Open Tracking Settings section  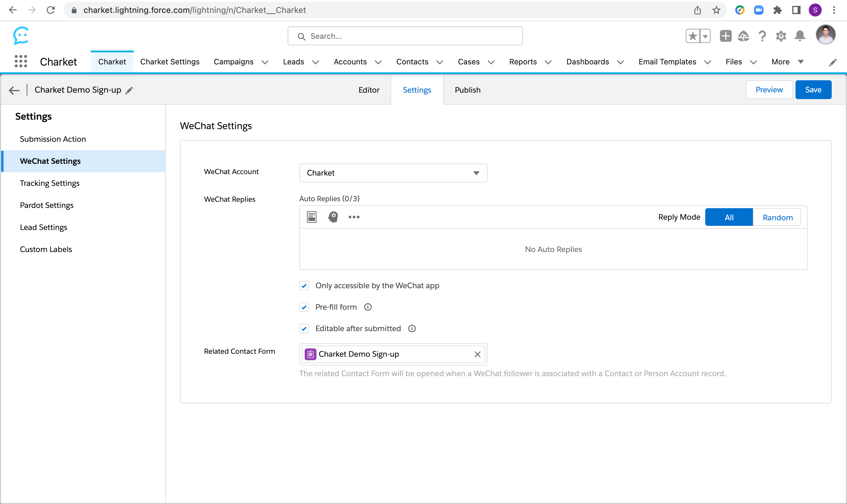pyautogui.click(x=50, y=183)
